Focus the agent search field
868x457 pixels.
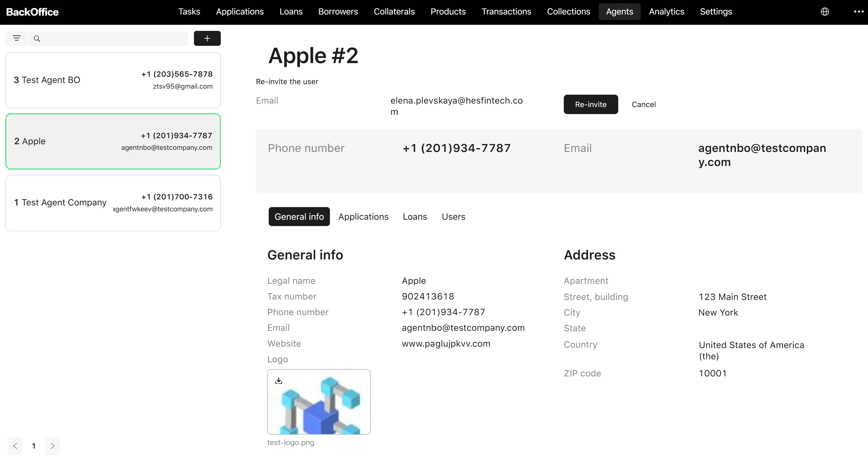click(108, 38)
